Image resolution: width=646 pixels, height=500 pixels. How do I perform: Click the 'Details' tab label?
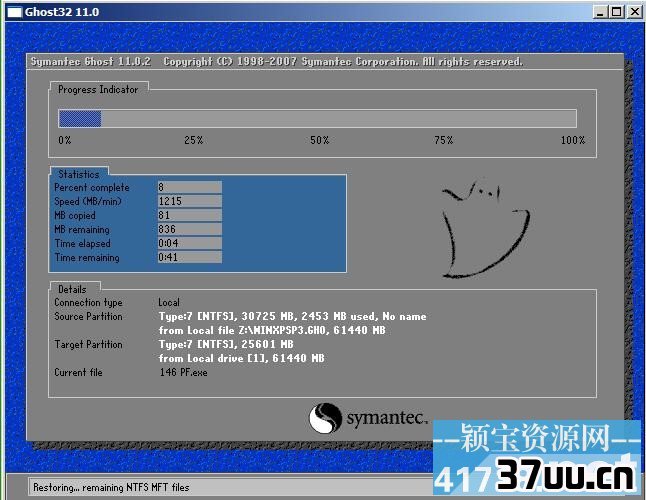(72, 289)
